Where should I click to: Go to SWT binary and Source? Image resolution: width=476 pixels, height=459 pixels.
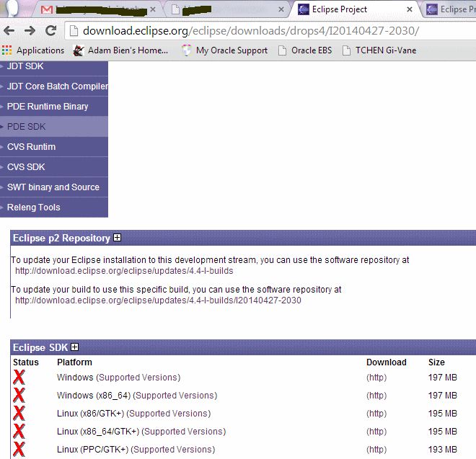coord(53,187)
